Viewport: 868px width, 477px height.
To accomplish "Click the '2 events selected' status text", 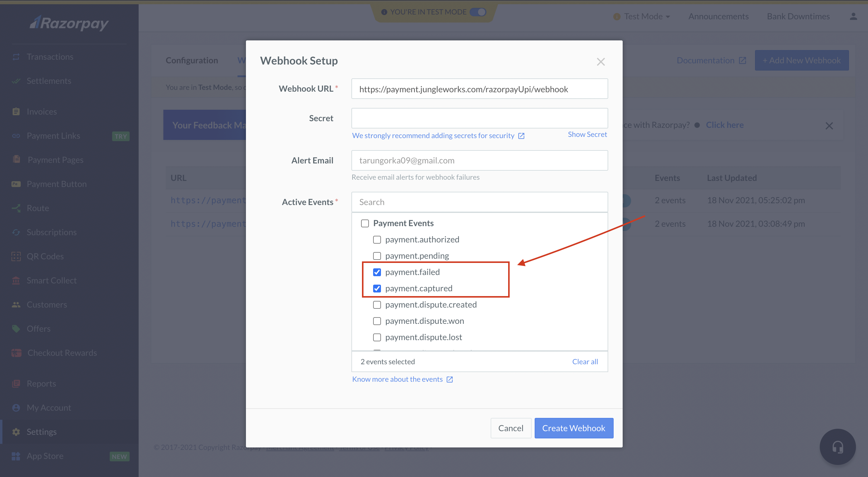I will 388,362.
